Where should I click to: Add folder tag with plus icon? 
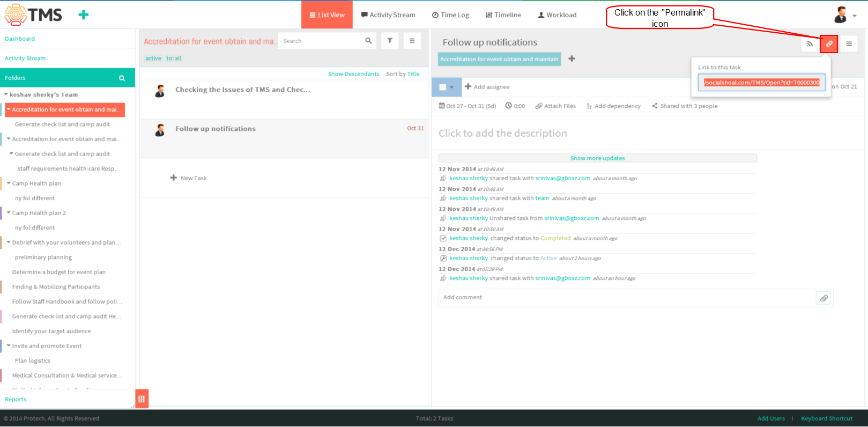[572, 58]
